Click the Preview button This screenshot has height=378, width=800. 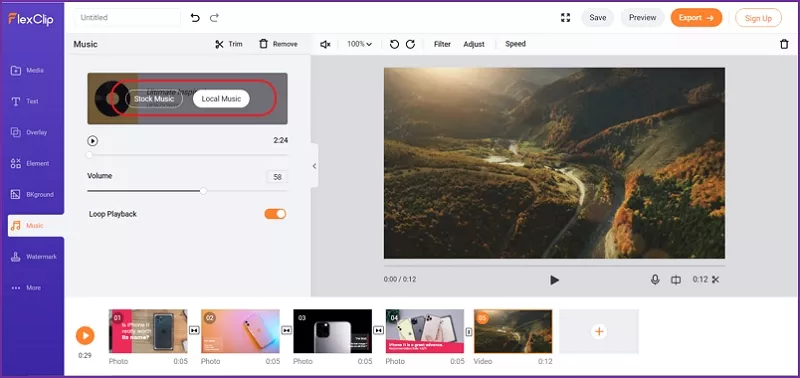coord(642,17)
